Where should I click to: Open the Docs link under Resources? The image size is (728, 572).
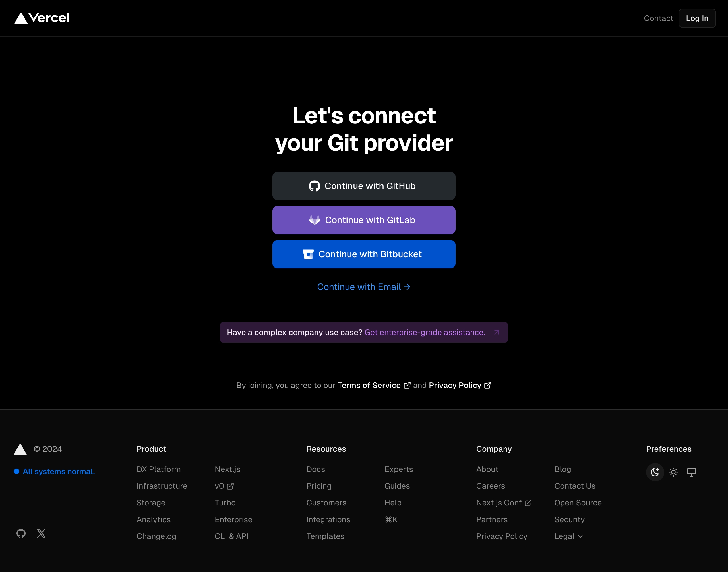click(316, 469)
